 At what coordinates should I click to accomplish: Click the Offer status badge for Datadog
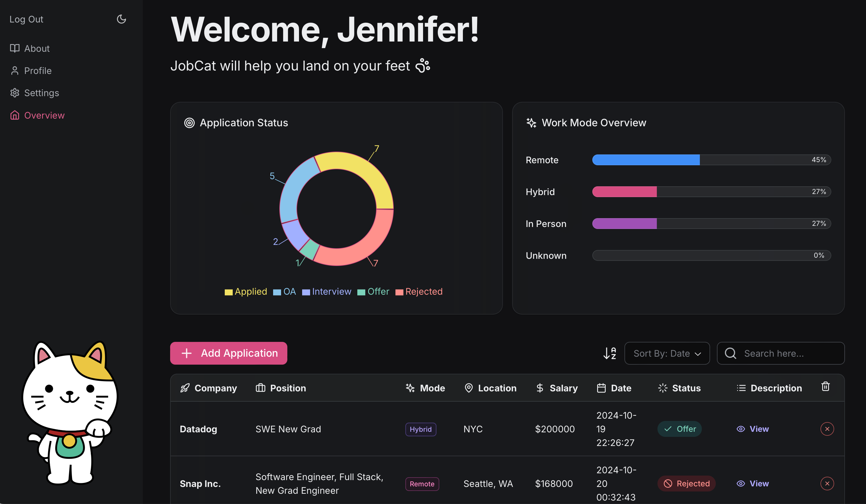(x=679, y=429)
